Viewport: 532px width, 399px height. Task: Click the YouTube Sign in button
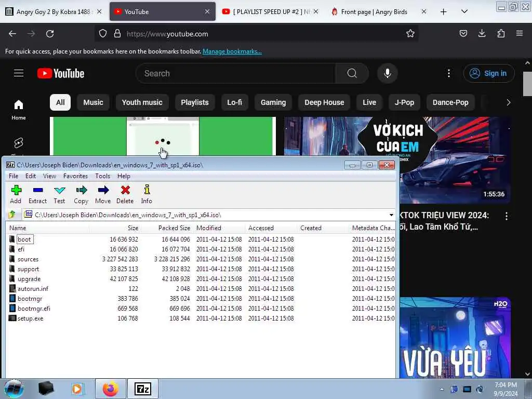click(488, 73)
